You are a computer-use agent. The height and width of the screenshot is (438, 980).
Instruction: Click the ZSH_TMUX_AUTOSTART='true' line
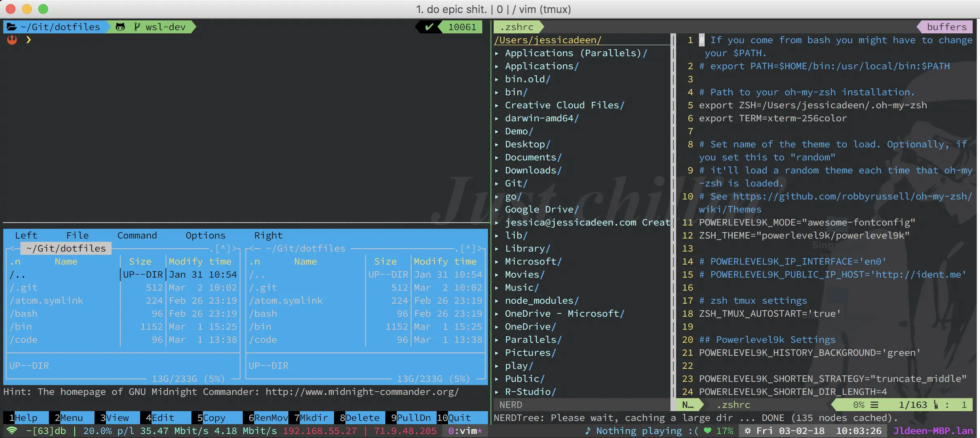pyautogui.click(x=770, y=313)
